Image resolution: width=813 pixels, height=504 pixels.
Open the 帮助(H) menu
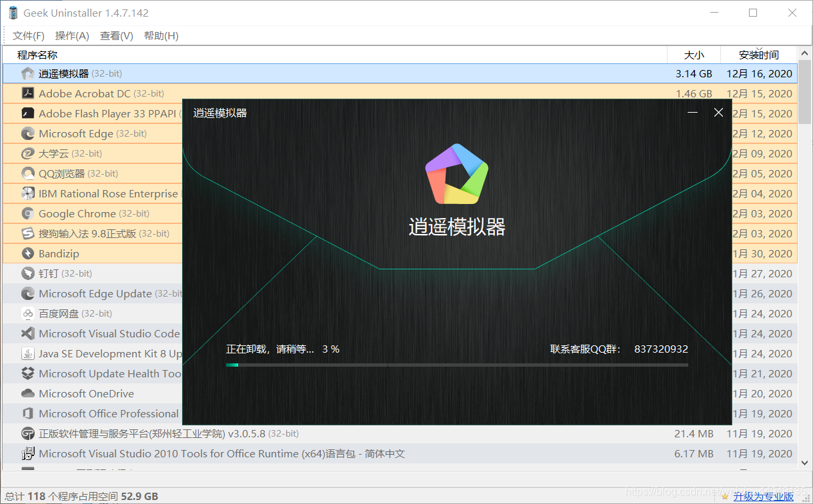click(161, 36)
